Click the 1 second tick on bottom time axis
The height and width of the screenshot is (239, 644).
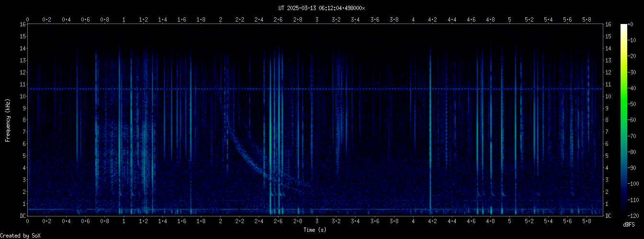(124, 222)
